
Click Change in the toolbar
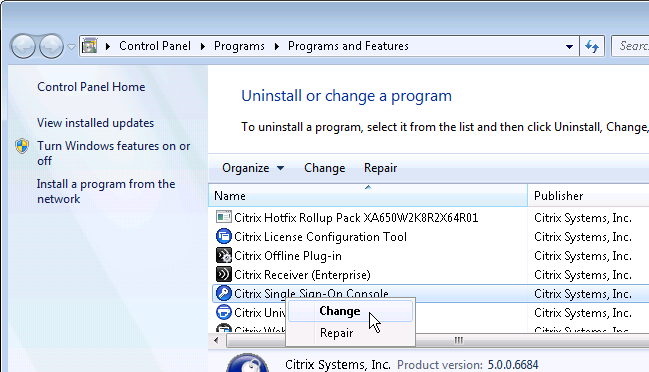pyautogui.click(x=324, y=168)
